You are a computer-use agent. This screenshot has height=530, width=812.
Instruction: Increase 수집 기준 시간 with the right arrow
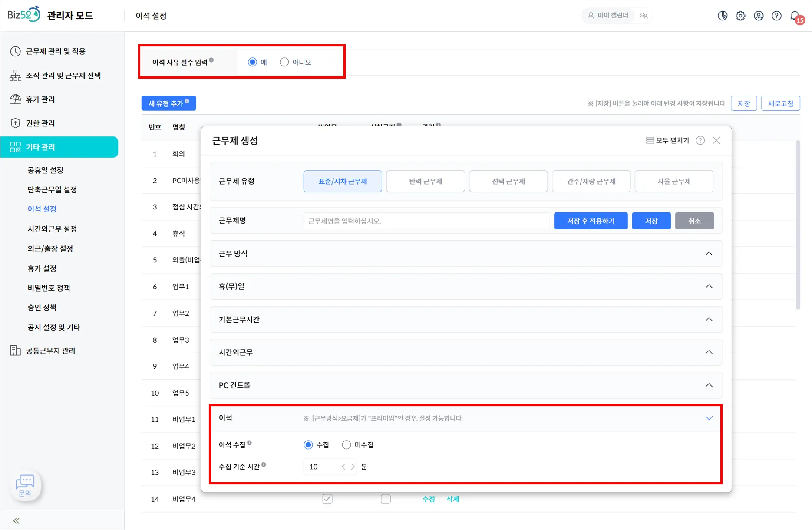pos(353,467)
